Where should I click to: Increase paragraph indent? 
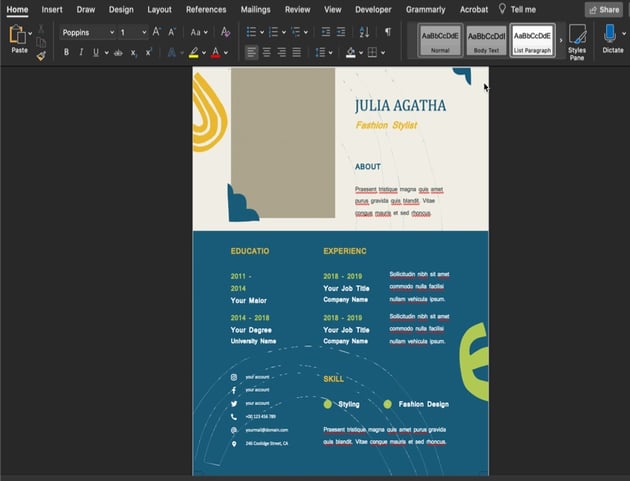[341, 32]
